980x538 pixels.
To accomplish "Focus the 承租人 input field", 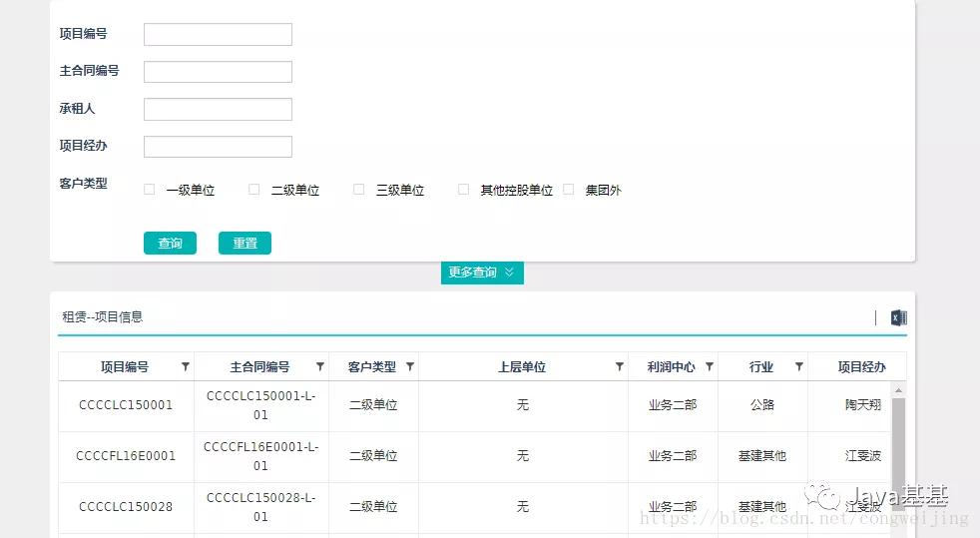I will click(x=219, y=110).
